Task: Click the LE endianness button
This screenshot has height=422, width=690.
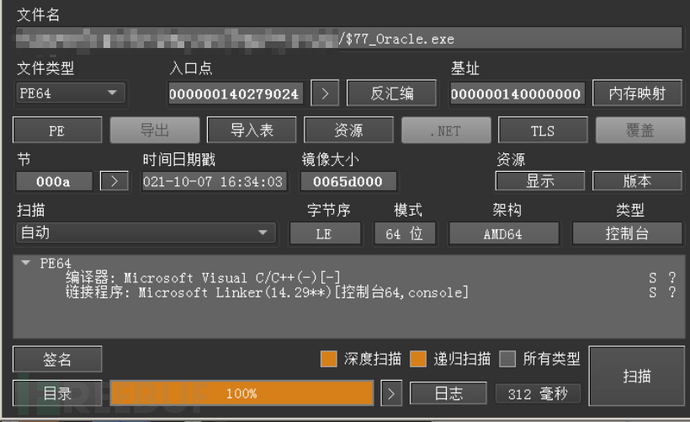Action: (325, 233)
